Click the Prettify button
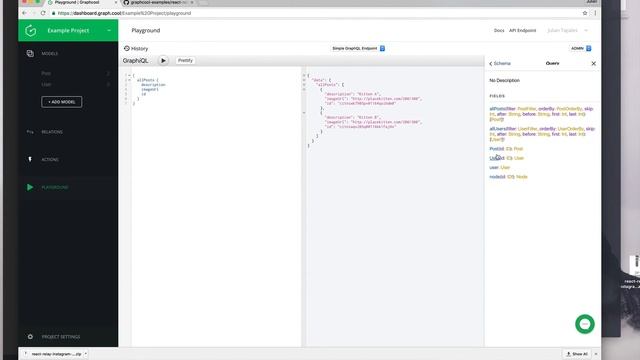The width and height of the screenshot is (640, 360). click(185, 60)
